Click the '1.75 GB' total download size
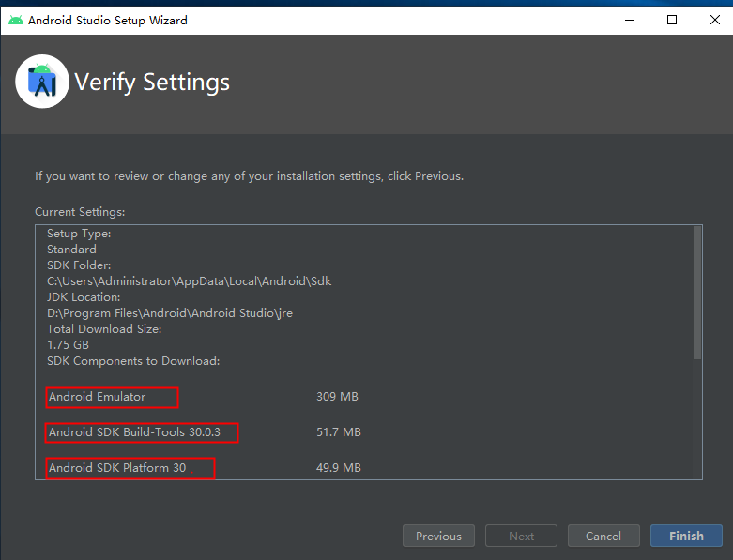This screenshot has width=733, height=560. tap(68, 344)
